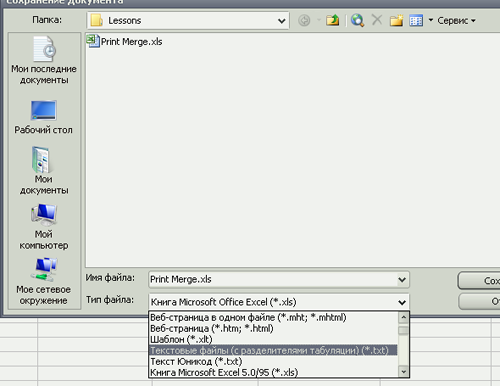The height and width of the screenshot is (386, 500).
Task: Click into the Имя файла input field
Action: [273, 279]
